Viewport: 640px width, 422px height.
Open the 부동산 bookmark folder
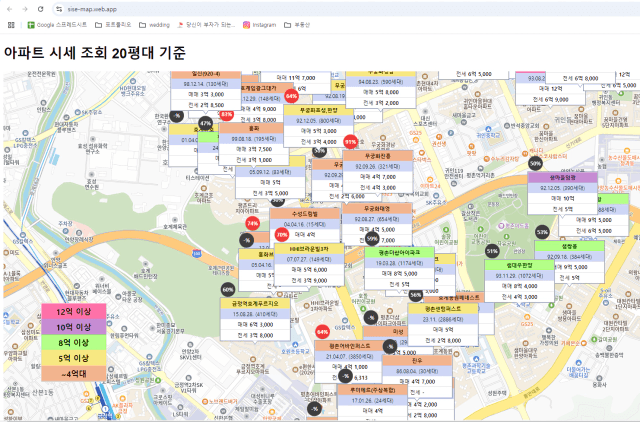(297, 25)
